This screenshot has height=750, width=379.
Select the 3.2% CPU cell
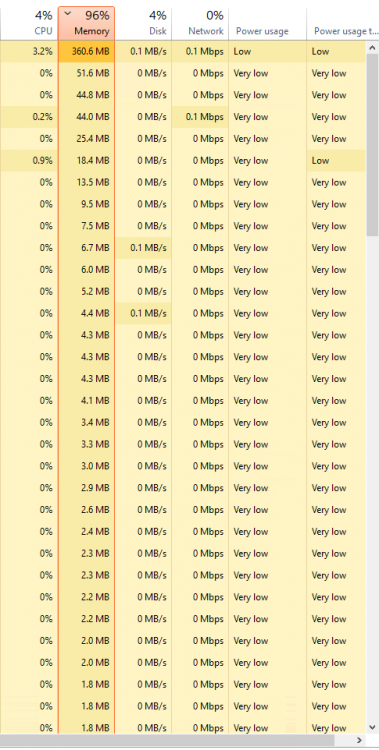pos(29,52)
